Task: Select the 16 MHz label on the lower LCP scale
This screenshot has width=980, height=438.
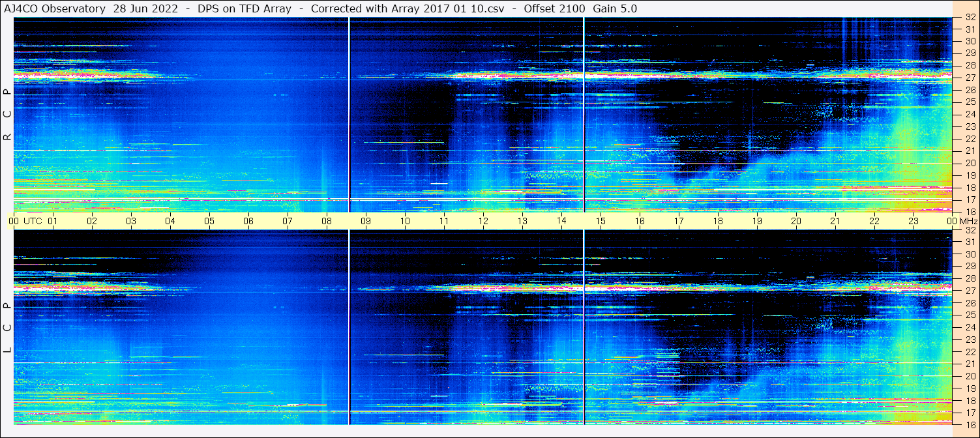Action: (970, 424)
